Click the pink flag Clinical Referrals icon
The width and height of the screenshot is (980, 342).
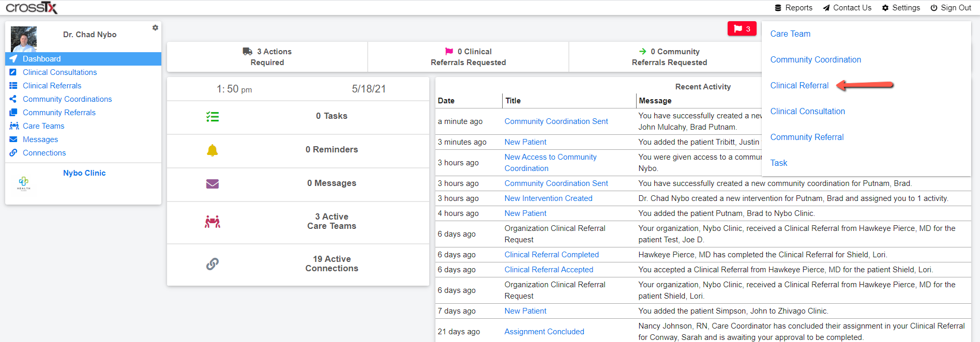(449, 52)
